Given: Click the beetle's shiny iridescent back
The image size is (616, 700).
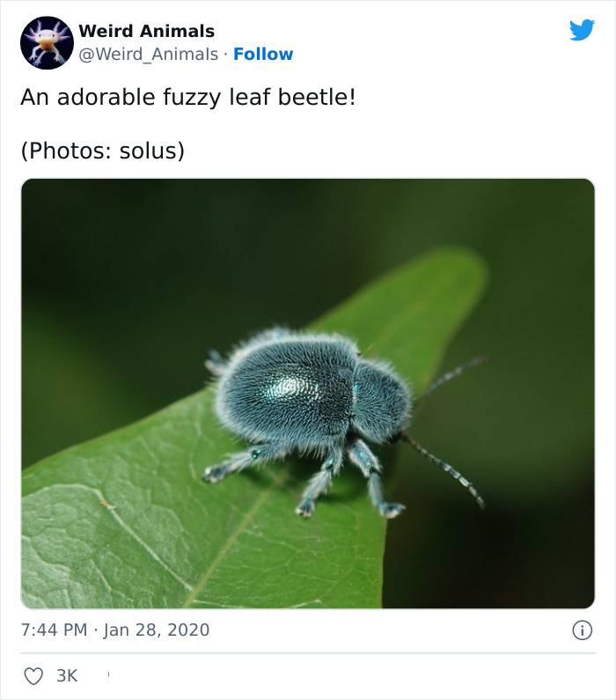Looking at the screenshot, I should pos(290,387).
